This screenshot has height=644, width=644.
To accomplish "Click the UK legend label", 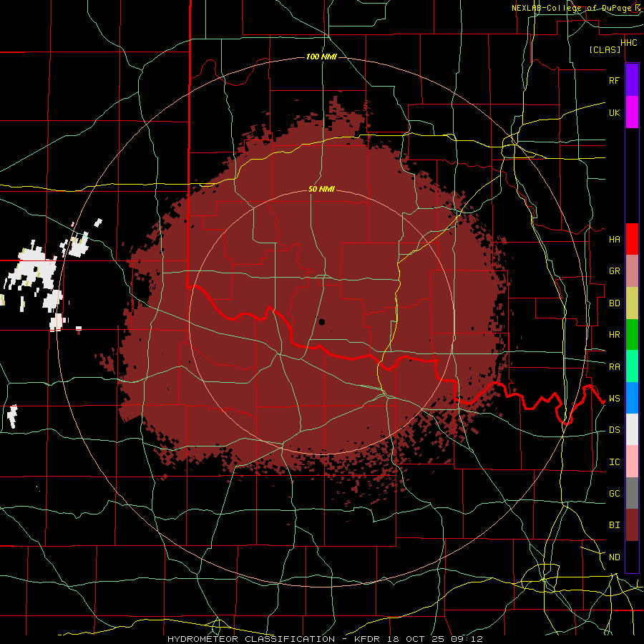I will click(614, 112).
